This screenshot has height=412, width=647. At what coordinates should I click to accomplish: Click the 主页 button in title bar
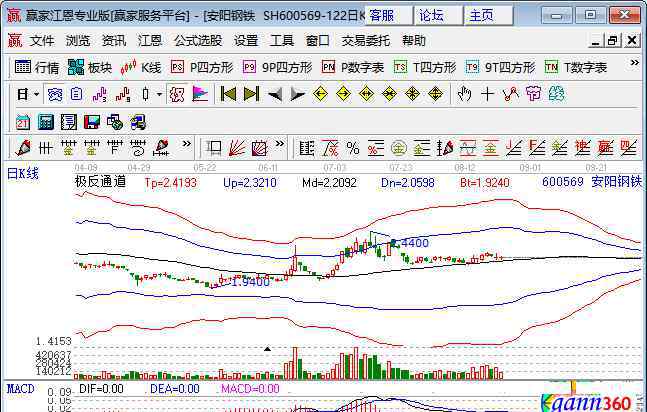click(x=489, y=15)
